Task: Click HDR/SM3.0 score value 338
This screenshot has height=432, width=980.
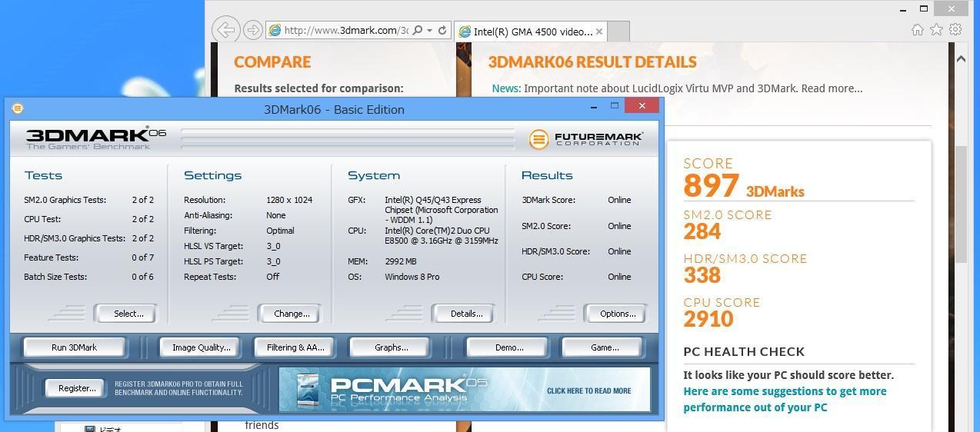Action: pyautogui.click(x=702, y=274)
